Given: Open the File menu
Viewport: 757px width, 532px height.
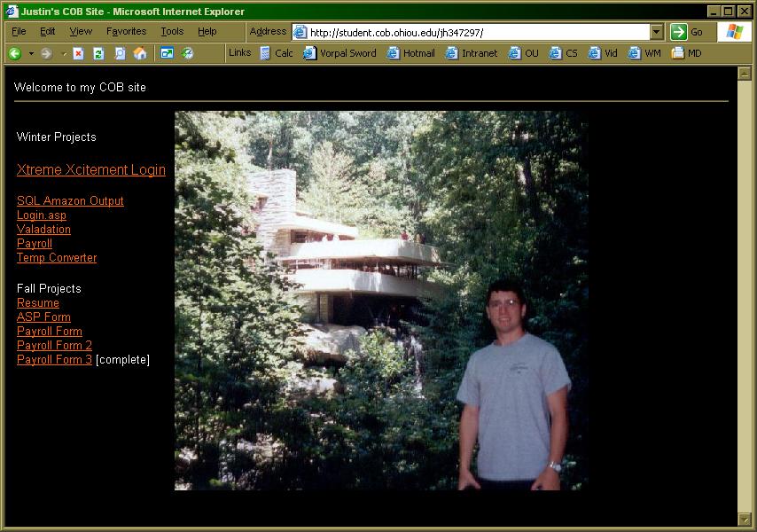Looking at the screenshot, I should coord(19,31).
